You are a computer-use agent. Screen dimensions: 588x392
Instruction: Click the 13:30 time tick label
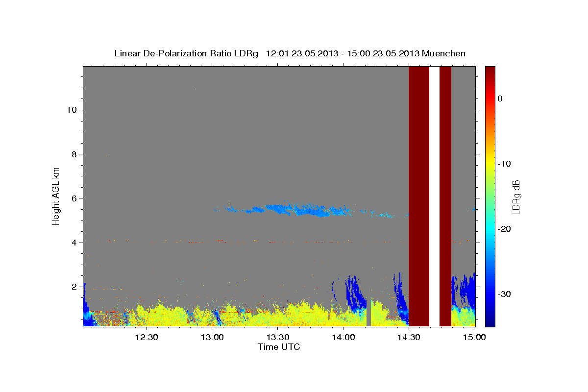pyautogui.click(x=278, y=338)
